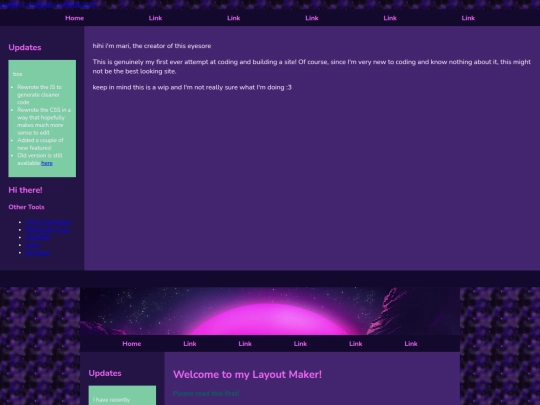Open Home in the top navigation bar
The image size is (540, 405).
tap(74, 18)
